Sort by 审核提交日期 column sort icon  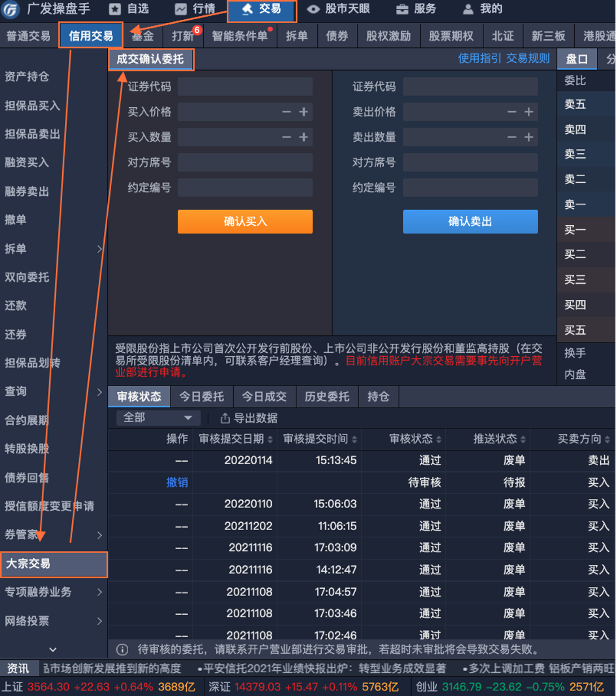(270, 439)
